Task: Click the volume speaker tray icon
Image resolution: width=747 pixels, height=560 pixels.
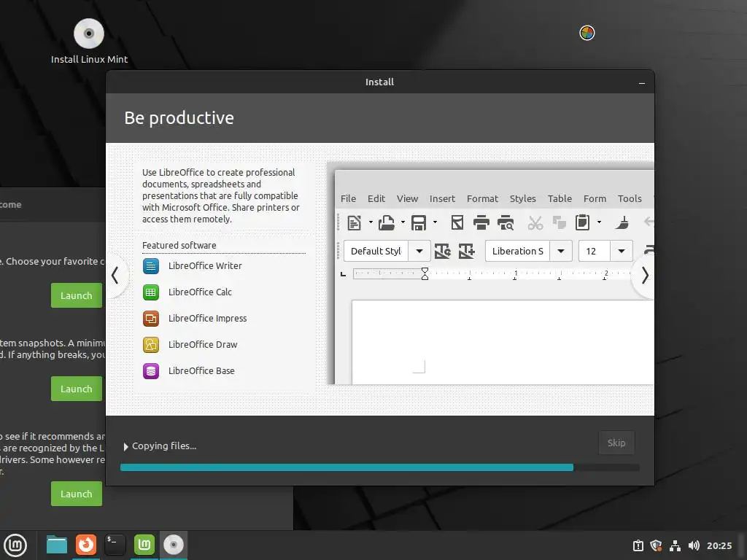Action: click(x=694, y=545)
